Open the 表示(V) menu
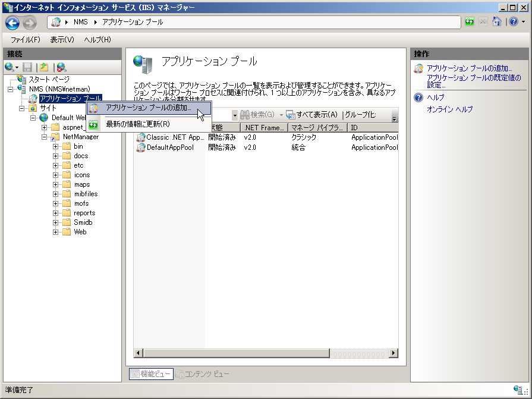 pos(62,40)
